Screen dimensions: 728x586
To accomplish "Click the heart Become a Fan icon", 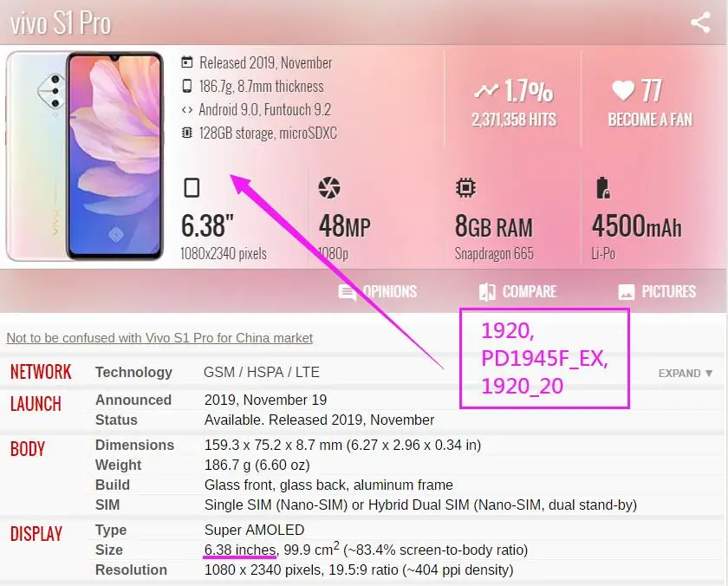I will click(x=622, y=90).
